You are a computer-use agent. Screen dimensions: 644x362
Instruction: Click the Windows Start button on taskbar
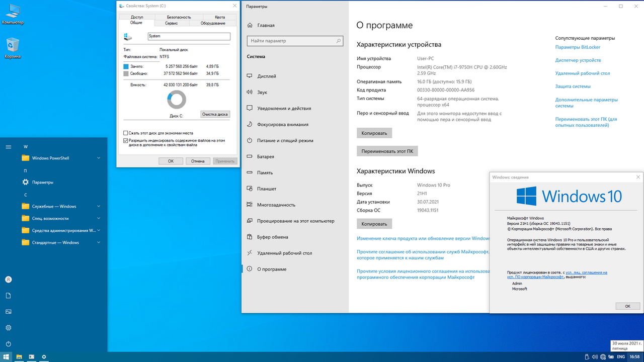tap(6, 356)
